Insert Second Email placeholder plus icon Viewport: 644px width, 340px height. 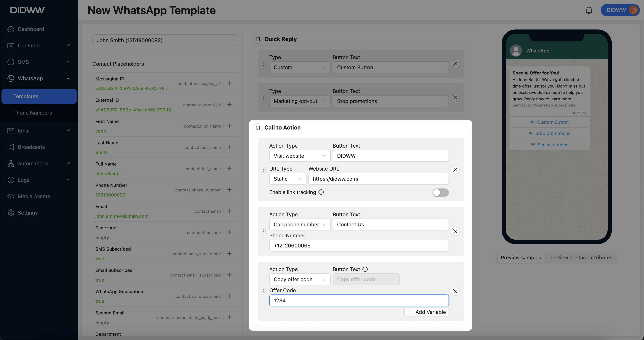coord(229,317)
